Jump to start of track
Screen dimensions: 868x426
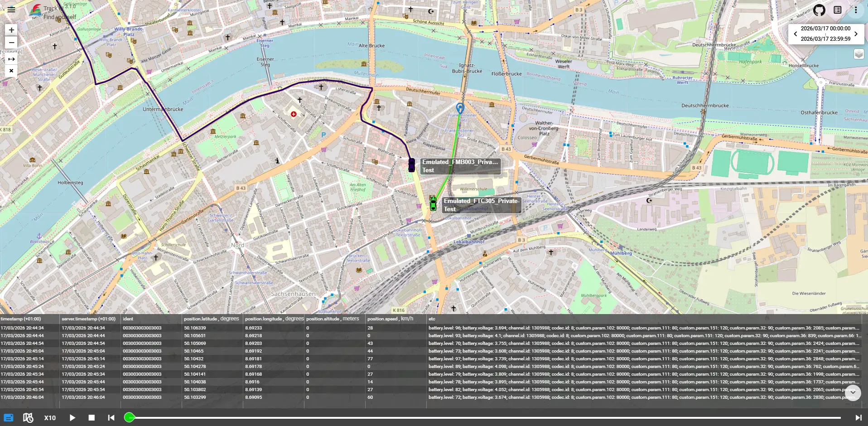(x=111, y=418)
